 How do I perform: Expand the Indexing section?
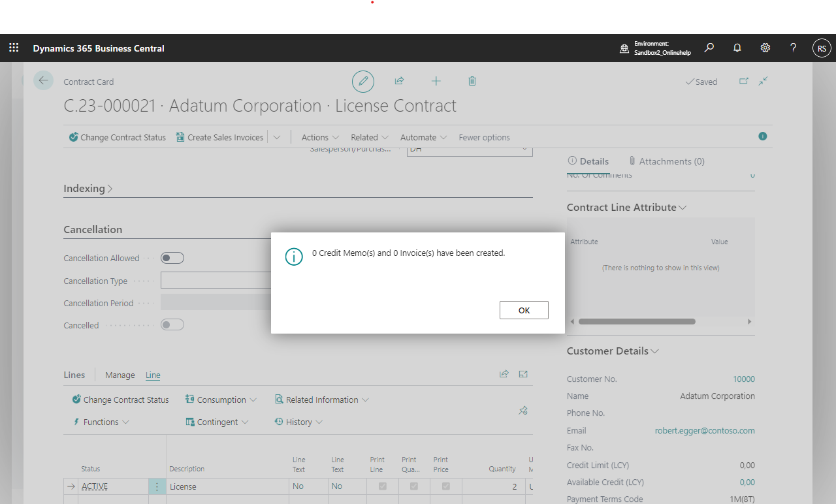pyautogui.click(x=88, y=189)
